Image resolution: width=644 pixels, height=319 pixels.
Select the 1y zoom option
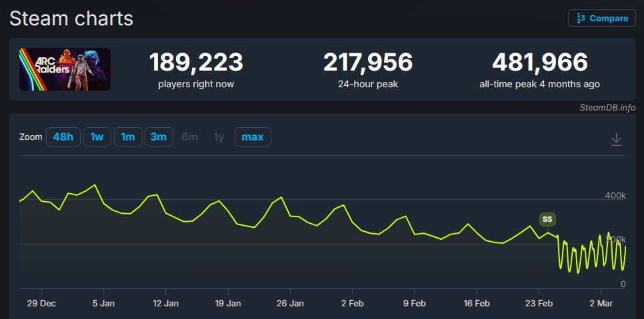(219, 137)
